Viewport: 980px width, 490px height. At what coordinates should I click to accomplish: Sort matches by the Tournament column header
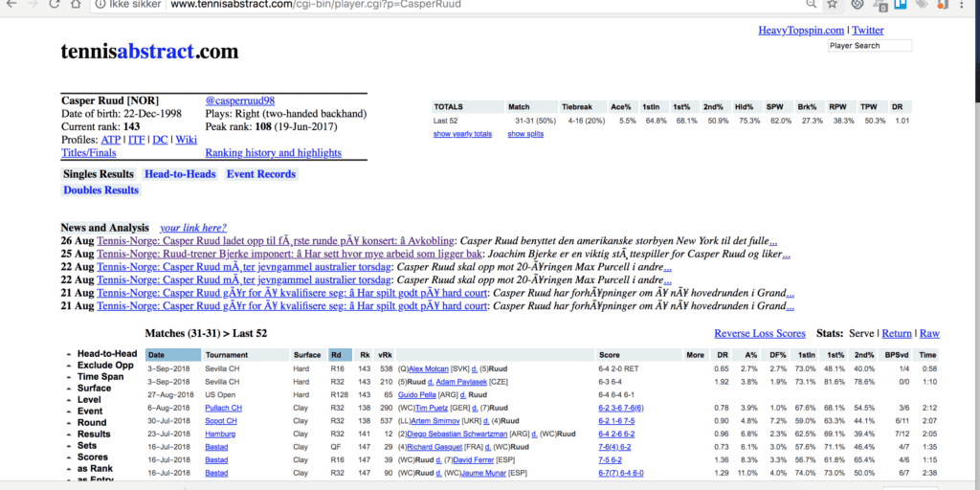[246, 355]
